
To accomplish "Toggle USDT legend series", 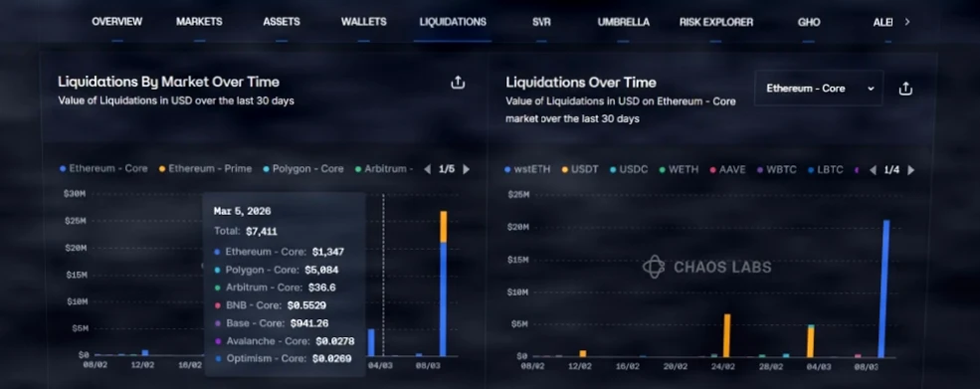I will [581, 169].
